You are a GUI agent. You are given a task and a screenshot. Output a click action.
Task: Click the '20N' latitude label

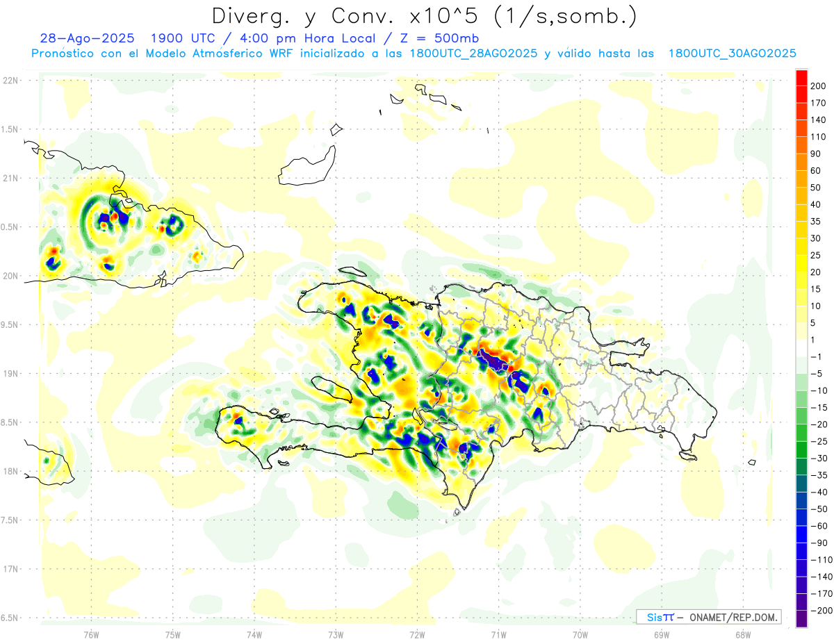point(10,276)
